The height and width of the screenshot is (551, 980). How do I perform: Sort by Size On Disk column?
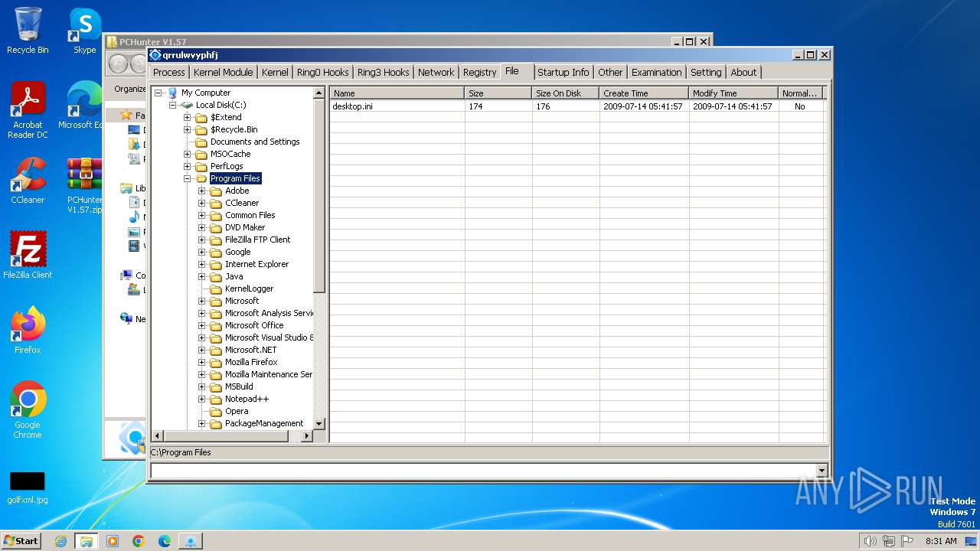point(566,93)
